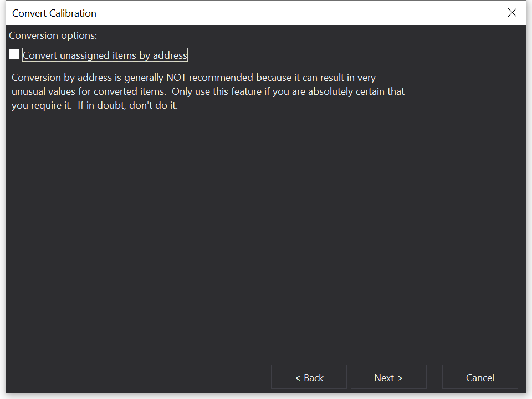
Task: Click the X icon in title bar
Action: click(512, 13)
